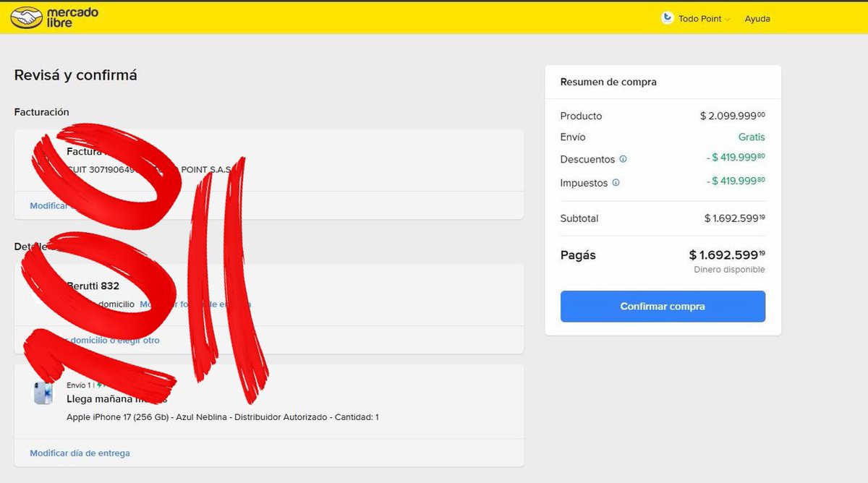Screen dimensions: 868x483
Task: Click the info icon next to Descuentos
Action: [624, 159]
